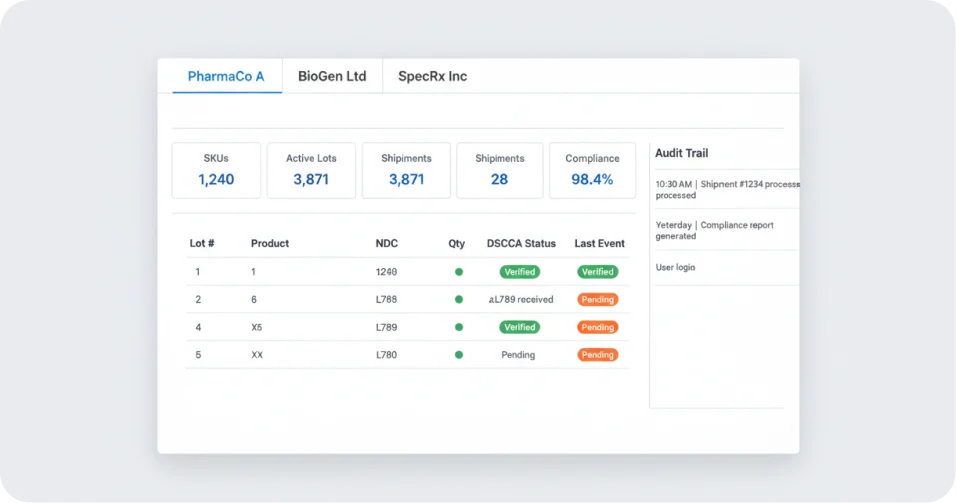956x503 pixels.
Task: Select plain Pending status text in row L780
Action: click(x=518, y=355)
